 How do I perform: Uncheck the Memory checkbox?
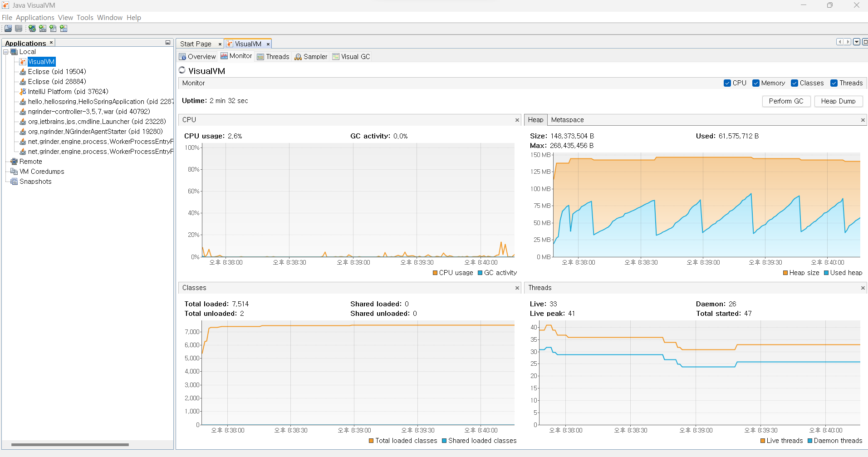pyautogui.click(x=756, y=83)
